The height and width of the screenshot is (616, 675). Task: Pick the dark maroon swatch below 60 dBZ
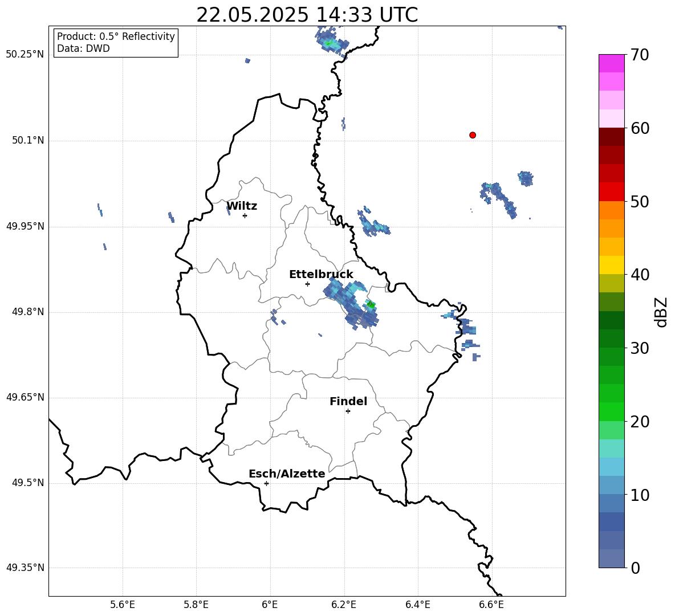tap(611, 137)
